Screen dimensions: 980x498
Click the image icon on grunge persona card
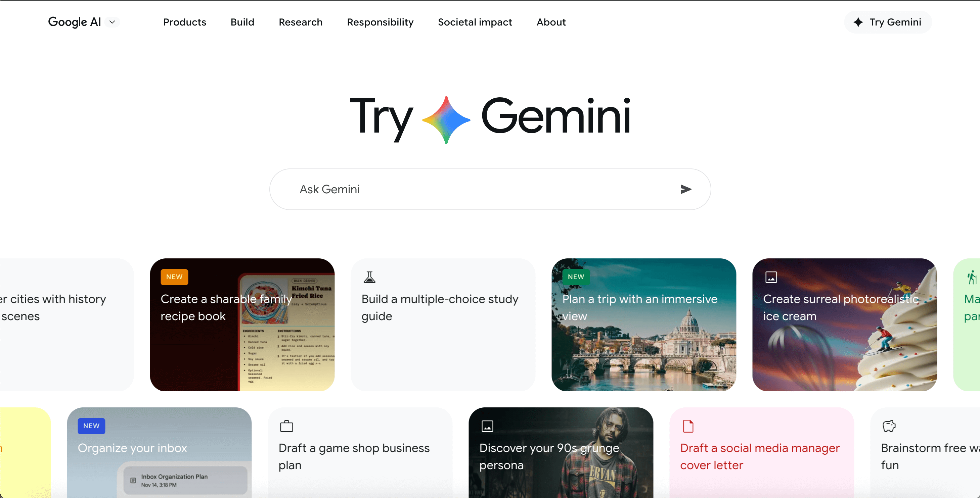487,426
